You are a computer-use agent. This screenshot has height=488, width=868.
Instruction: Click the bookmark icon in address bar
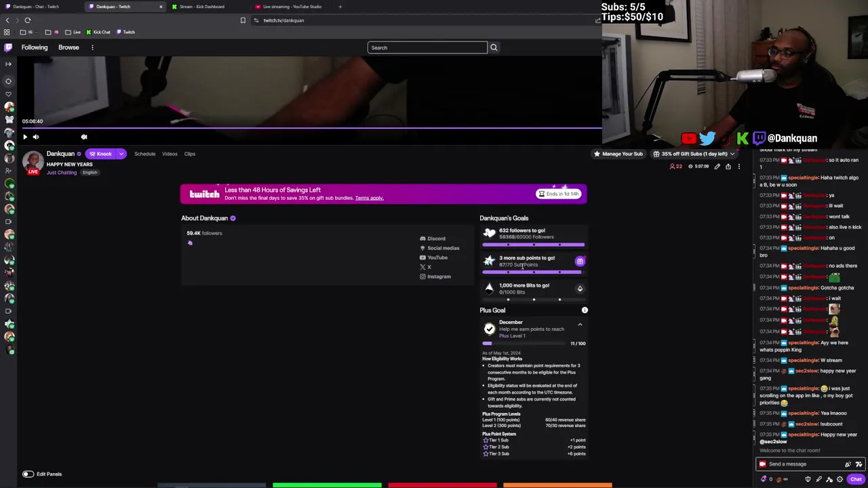[x=243, y=20]
